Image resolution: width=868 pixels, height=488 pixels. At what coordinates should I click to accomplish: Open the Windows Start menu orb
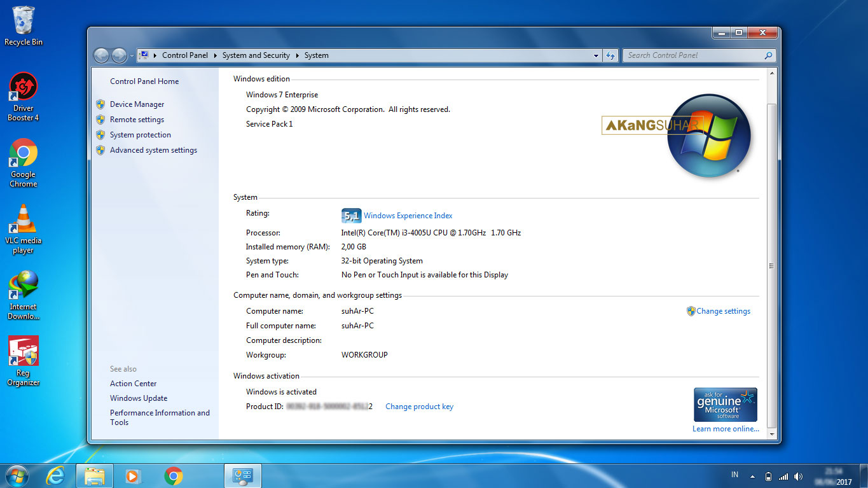17,475
